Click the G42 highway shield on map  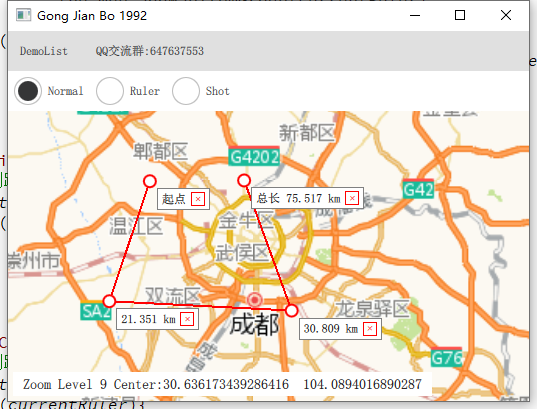pos(418,189)
